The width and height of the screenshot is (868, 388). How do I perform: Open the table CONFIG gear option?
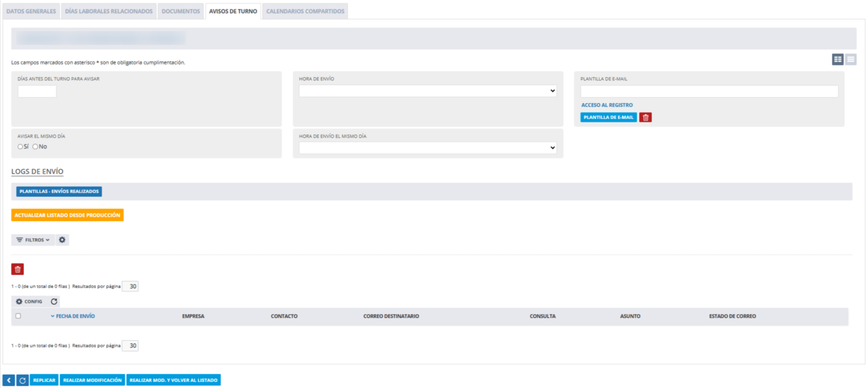coord(29,301)
